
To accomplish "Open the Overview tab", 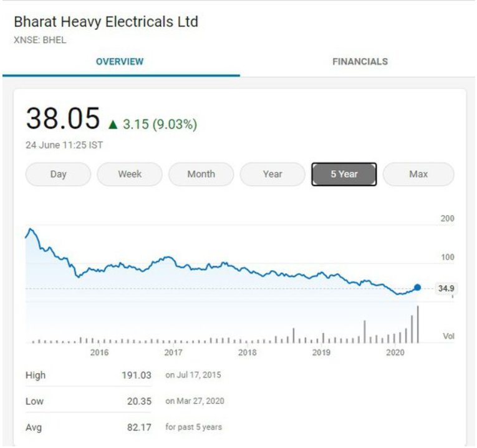I will point(120,62).
